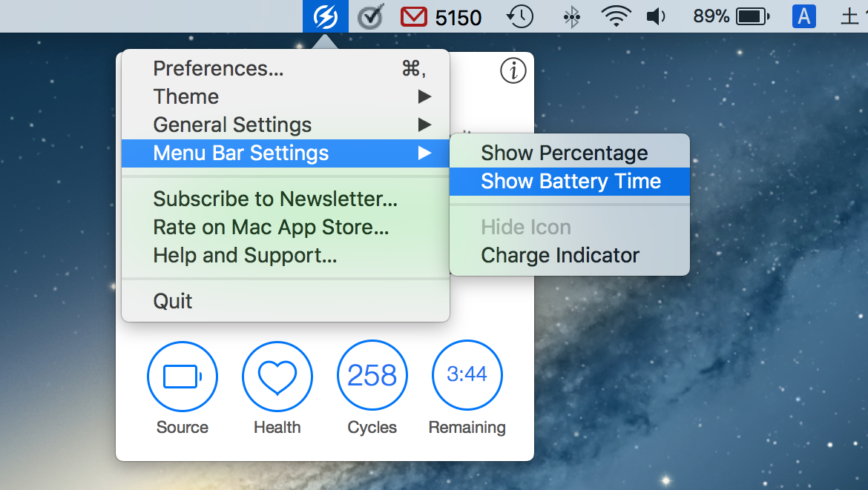Click the Source battery circle icon
The image size is (868, 490).
tap(183, 377)
